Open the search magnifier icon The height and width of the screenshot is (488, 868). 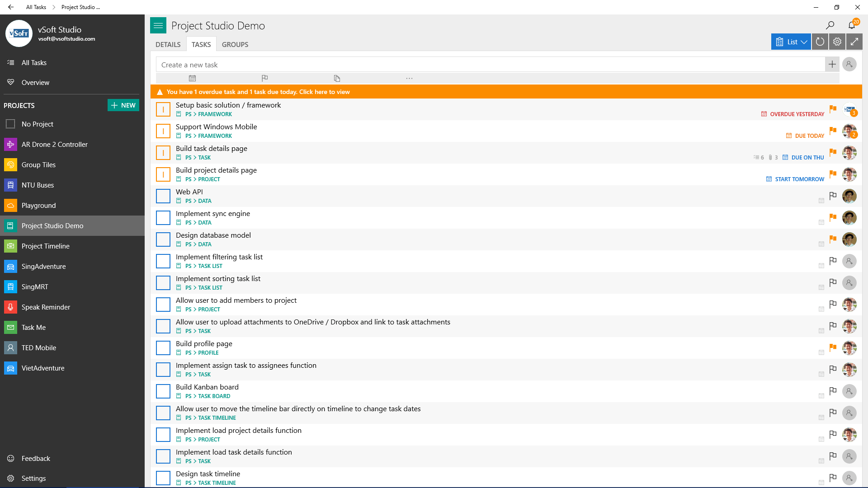(830, 25)
